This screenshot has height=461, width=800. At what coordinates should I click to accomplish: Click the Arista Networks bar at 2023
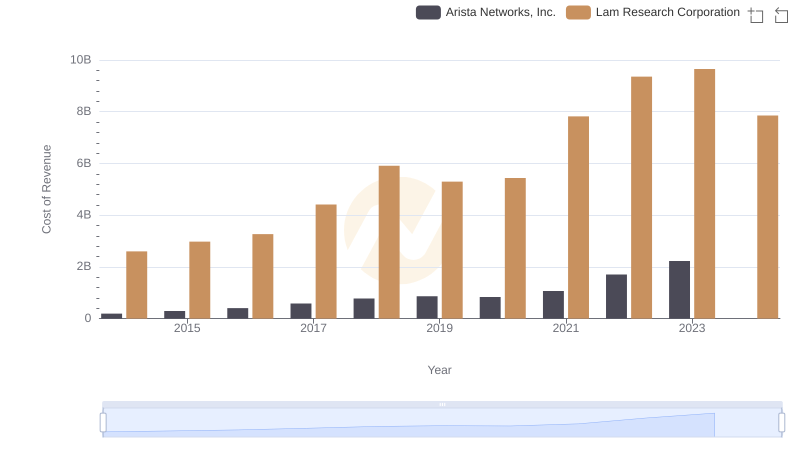[x=680, y=290]
